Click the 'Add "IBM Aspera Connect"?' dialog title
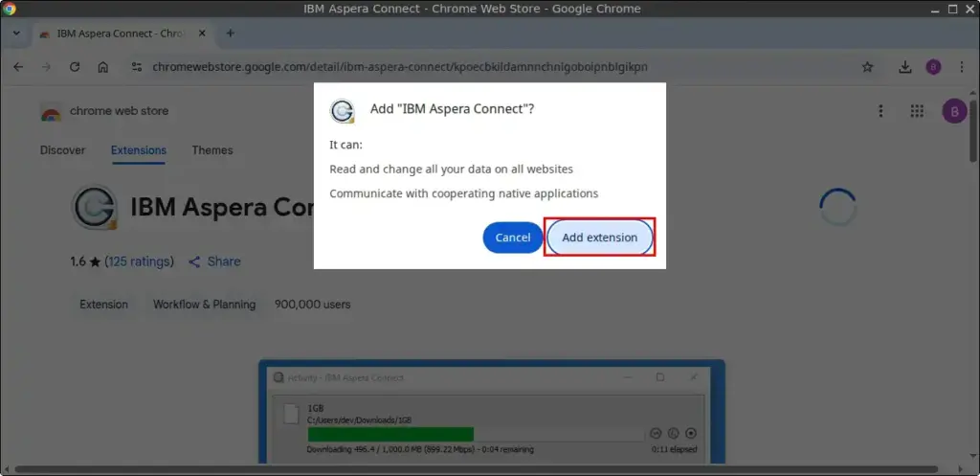The width and height of the screenshot is (980, 476). tap(452, 109)
